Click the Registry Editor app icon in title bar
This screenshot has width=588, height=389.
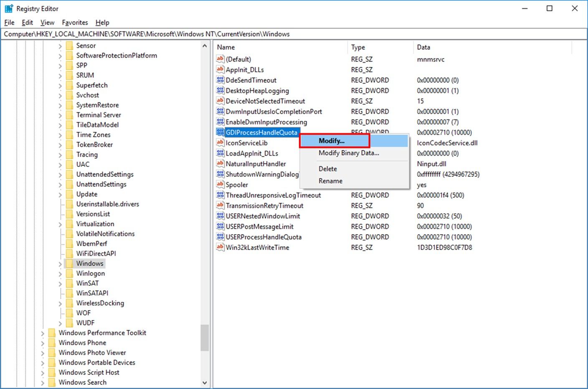9,8
